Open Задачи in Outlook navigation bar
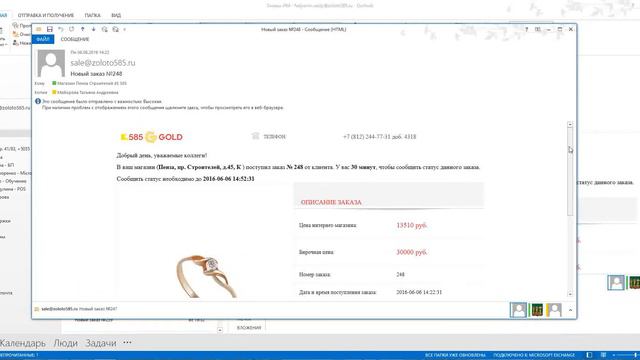Image resolution: width=640 pixels, height=360 pixels. tap(100, 343)
